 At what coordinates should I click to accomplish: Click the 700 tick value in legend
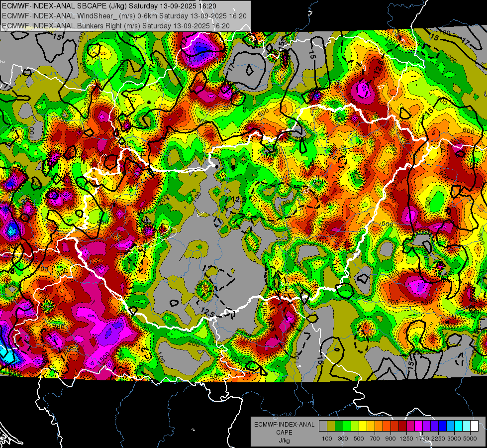point(375,439)
